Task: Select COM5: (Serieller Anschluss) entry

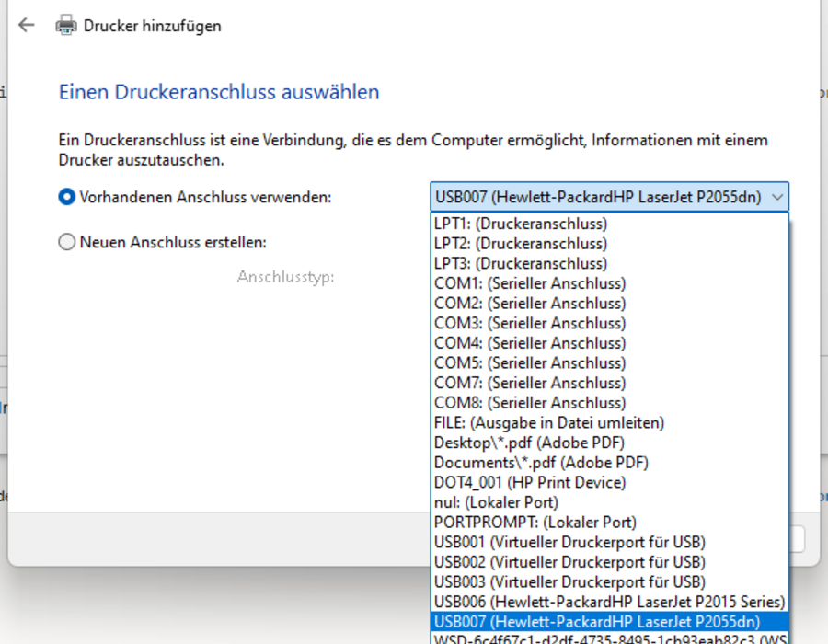Action: click(610, 363)
